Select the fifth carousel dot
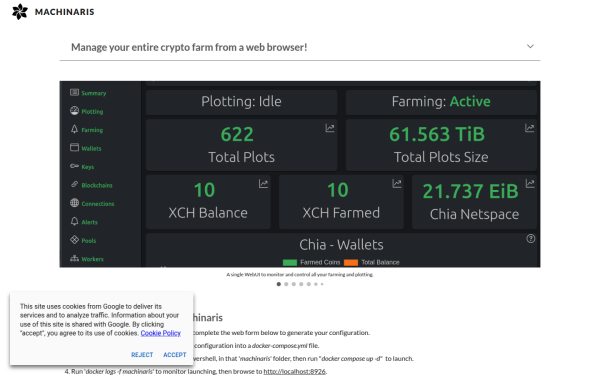Screen dimensions: 600x375 point(308,284)
